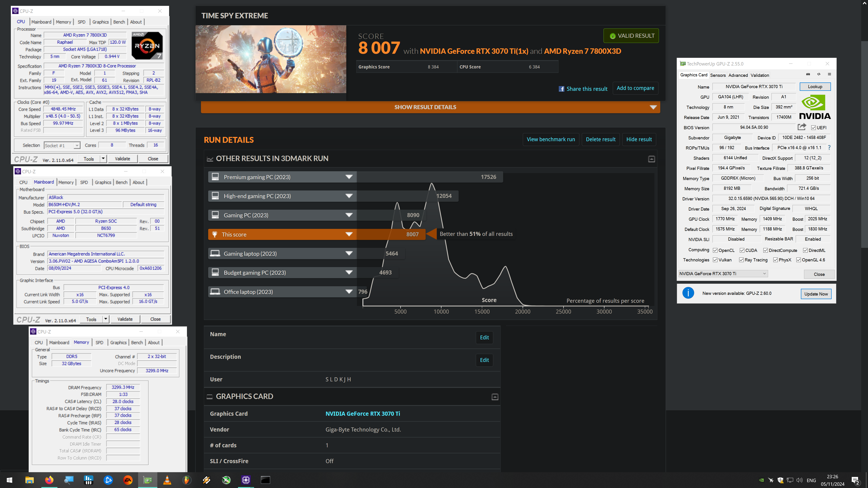This screenshot has height=488, width=868.
Task: Toggle the Ray Tracing checkbox
Action: click(x=741, y=260)
